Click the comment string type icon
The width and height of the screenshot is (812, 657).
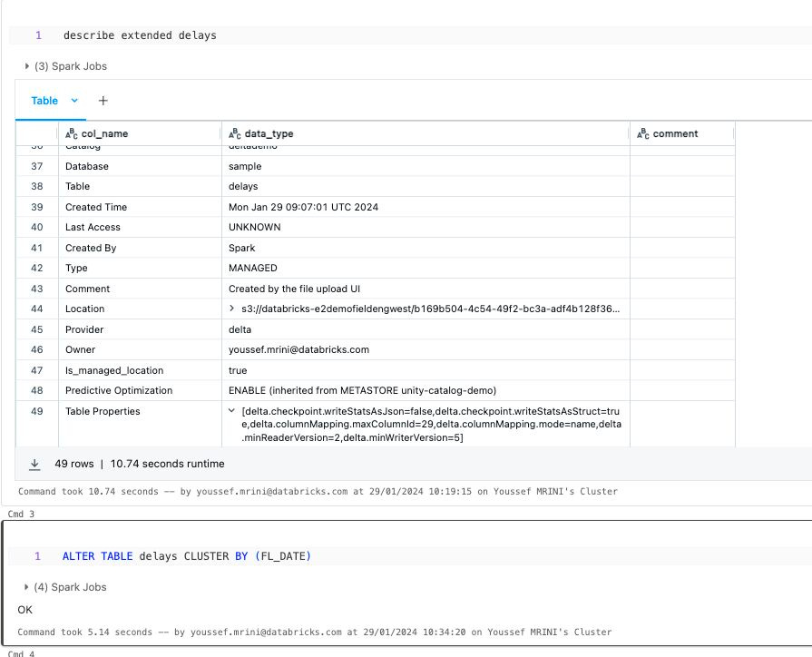tap(642, 133)
